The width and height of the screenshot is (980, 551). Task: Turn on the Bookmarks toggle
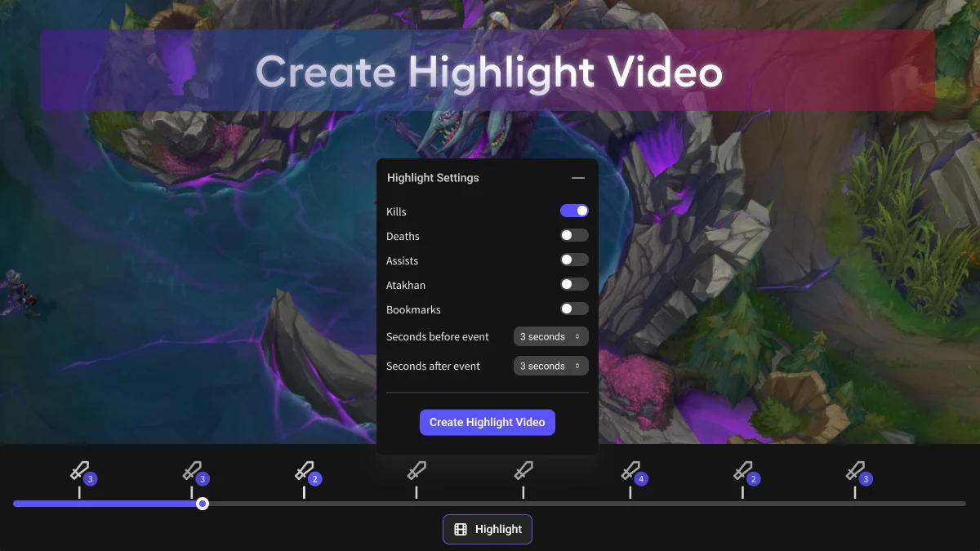tap(574, 309)
